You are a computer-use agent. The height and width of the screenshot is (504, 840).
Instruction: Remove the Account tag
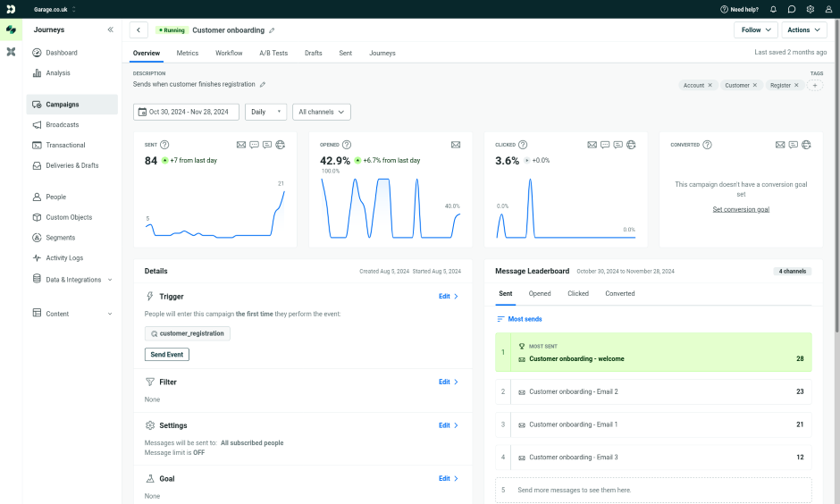pyautogui.click(x=710, y=85)
